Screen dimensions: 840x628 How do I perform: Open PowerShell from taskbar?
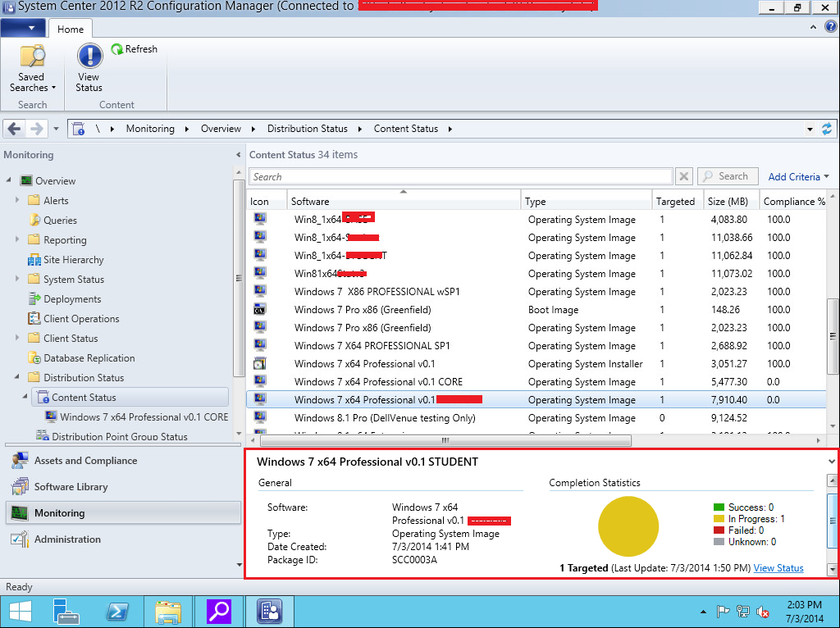coord(116,611)
